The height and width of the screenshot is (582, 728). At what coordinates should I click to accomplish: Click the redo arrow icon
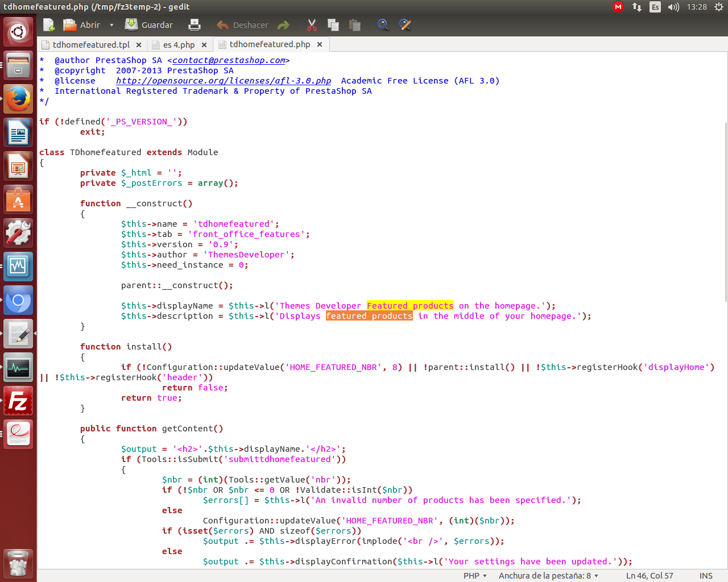coord(283,25)
